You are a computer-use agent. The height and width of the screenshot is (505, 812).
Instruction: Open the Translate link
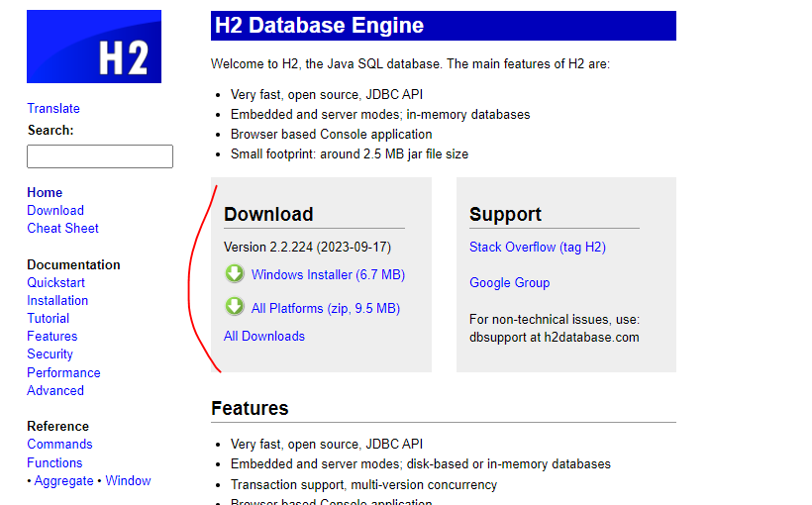[53, 108]
